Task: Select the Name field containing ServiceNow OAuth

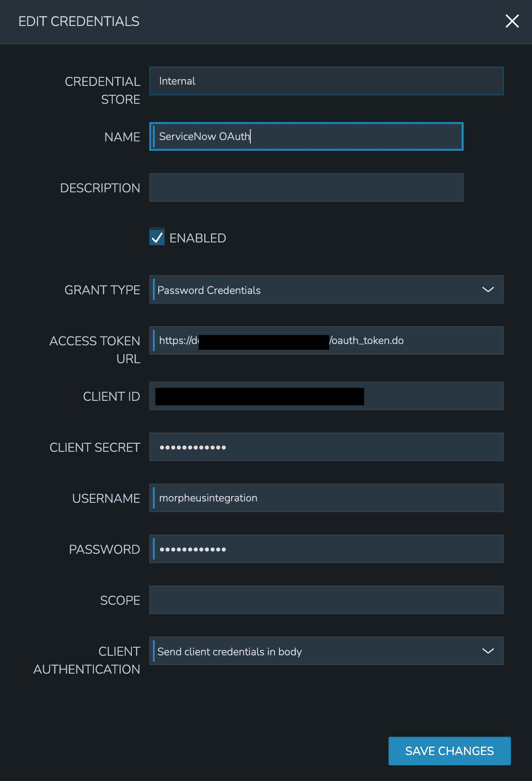Action: [x=306, y=136]
